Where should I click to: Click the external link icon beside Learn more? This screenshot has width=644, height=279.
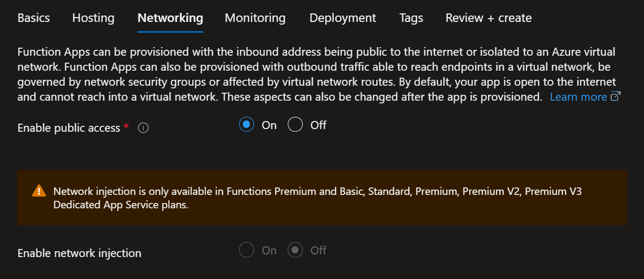point(615,97)
